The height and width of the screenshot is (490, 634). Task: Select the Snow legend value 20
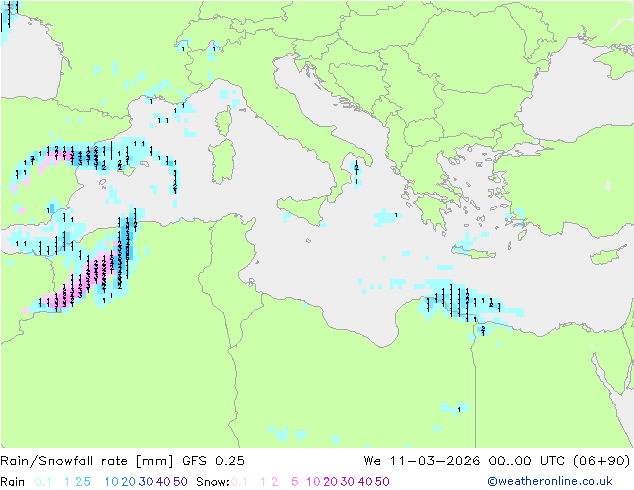click(x=330, y=482)
